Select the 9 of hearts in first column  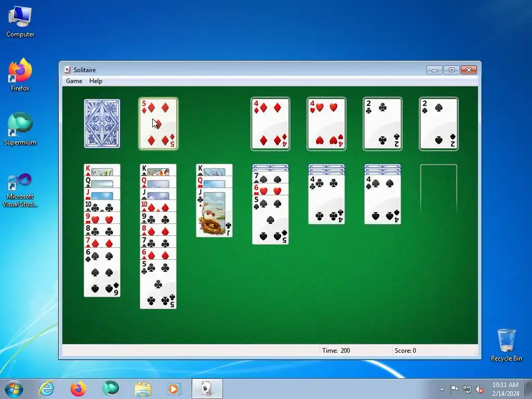click(102, 218)
